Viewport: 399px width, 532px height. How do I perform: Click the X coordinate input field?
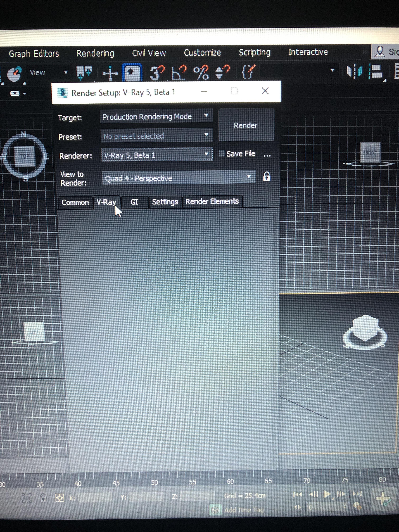pos(95,497)
